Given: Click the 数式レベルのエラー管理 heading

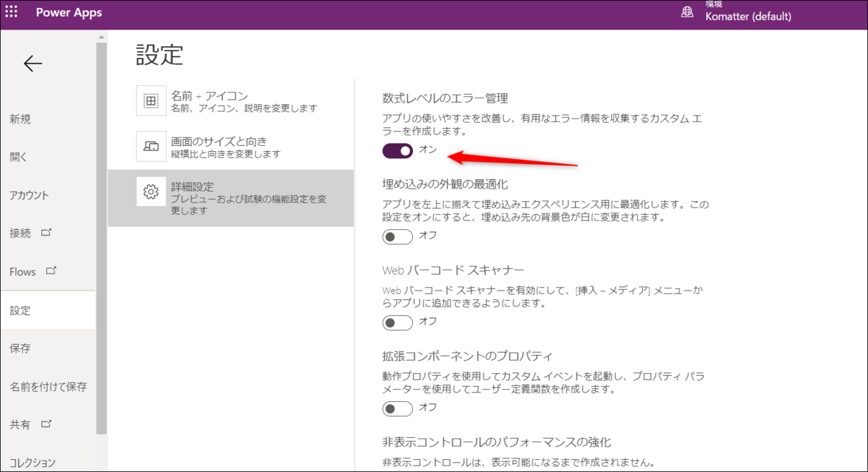Looking at the screenshot, I should 445,98.
